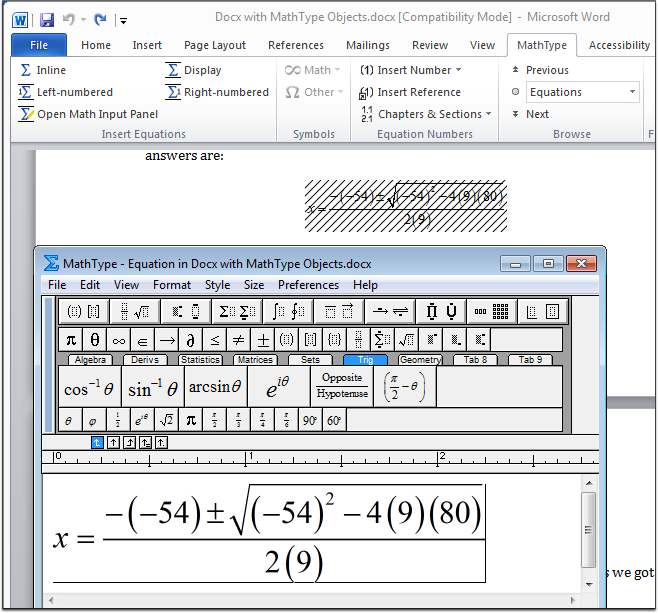
Task: Open fraction and radical templates palette
Action: tap(134, 311)
